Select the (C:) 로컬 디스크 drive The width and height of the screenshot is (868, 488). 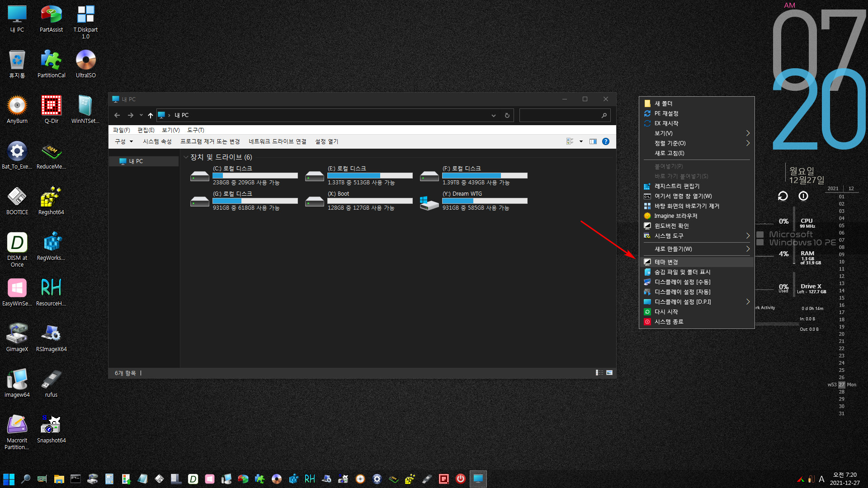click(x=244, y=175)
